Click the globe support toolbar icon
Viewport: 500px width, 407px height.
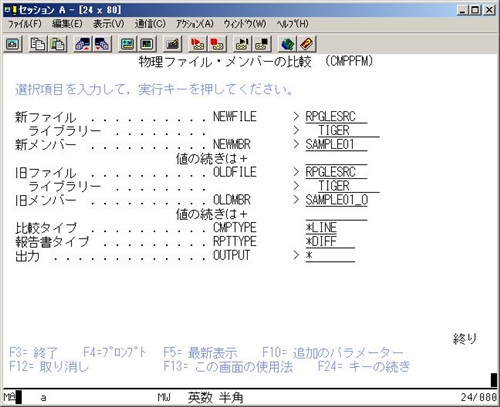[287, 44]
